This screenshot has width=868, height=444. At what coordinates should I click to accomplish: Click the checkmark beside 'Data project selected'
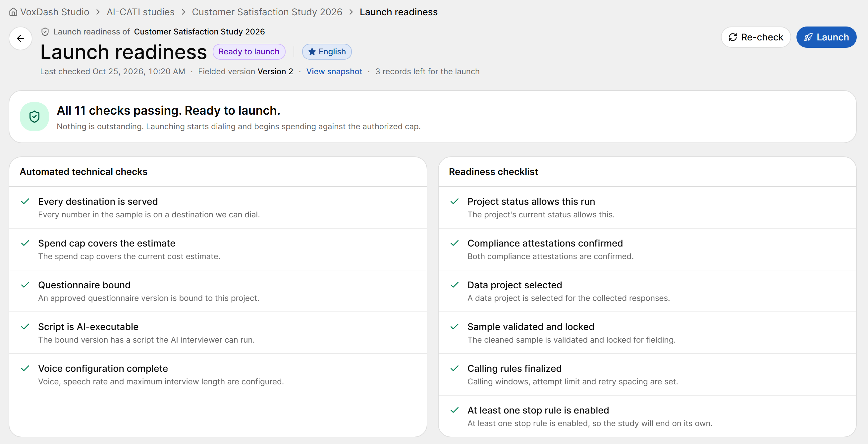(455, 285)
